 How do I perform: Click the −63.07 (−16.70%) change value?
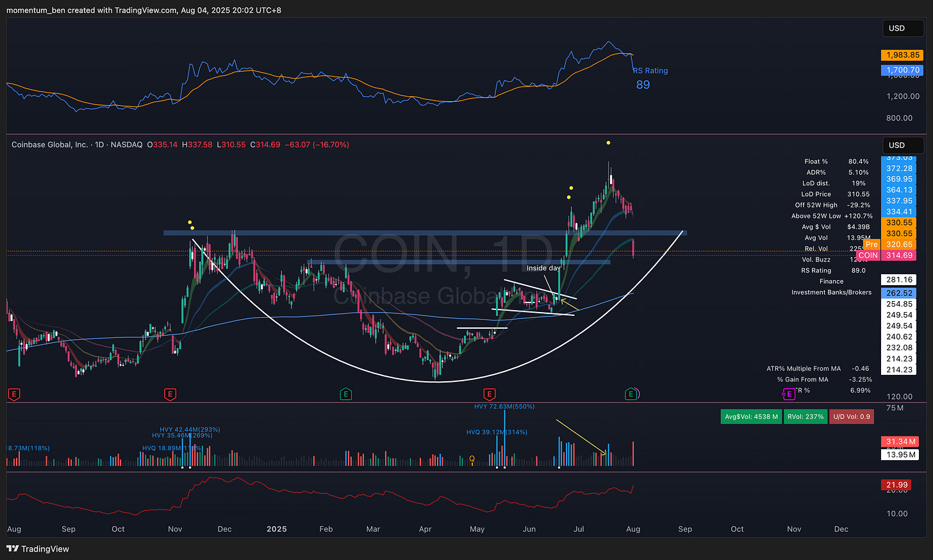[316, 145]
